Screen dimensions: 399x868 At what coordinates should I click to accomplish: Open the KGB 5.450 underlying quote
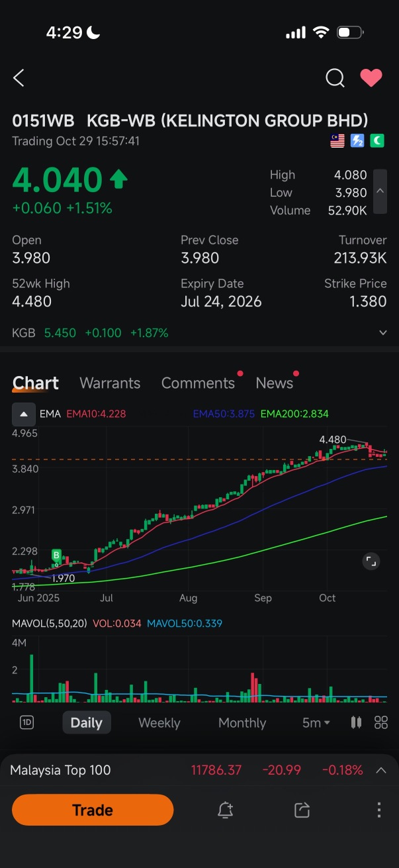pos(90,333)
